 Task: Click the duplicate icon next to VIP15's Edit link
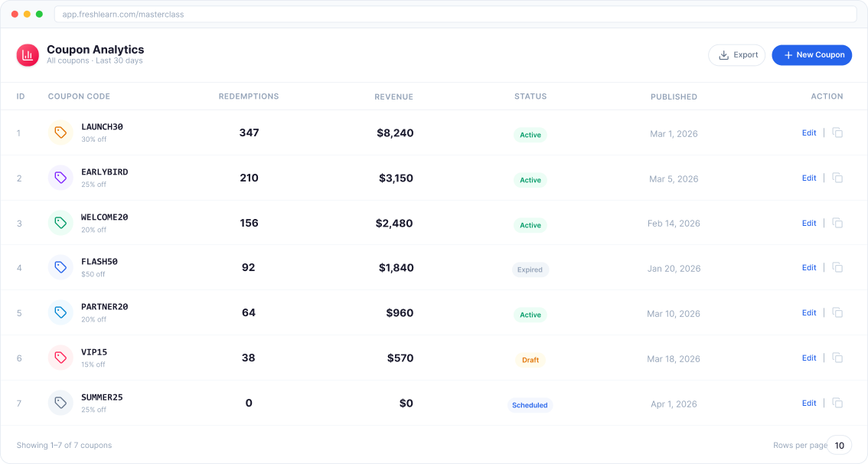(x=837, y=358)
